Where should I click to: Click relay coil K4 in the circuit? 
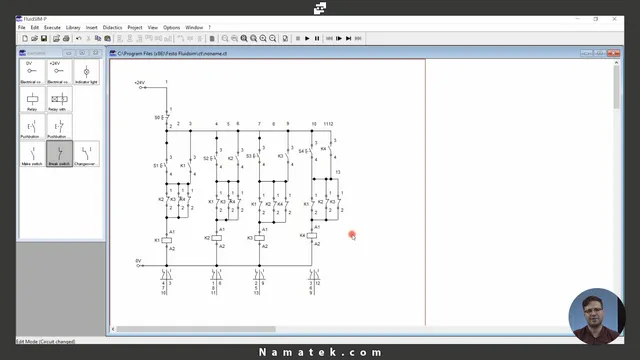[x=311, y=236]
